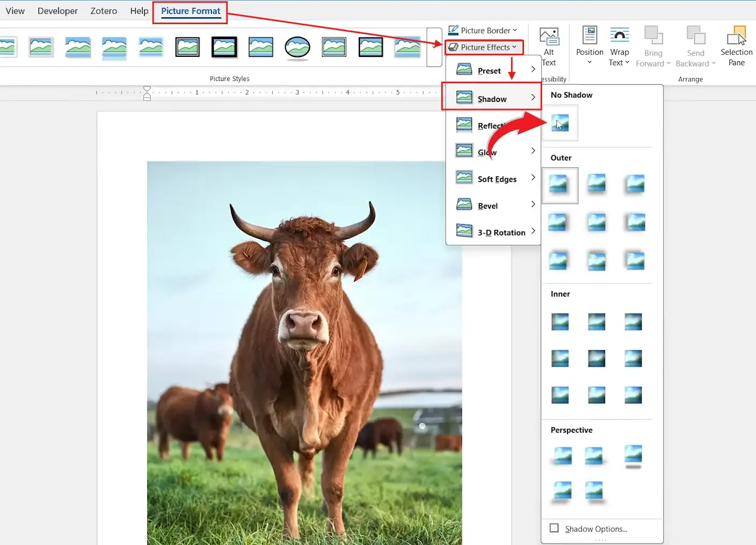Click the Bring Forward dropdown arrow
This screenshot has width=756, height=545.
tap(668, 63)
